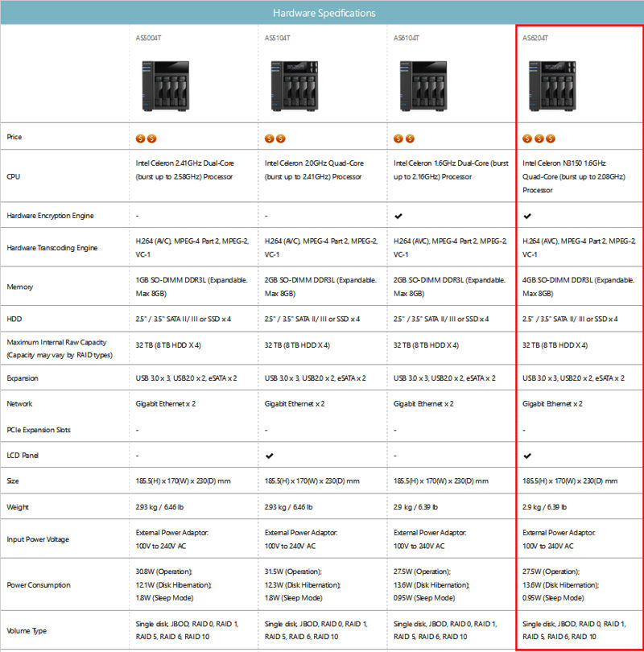Click AS5104T HDD SATA II/III cell
The height and width of the screenshot is (652, 644).
pos(312,319)
